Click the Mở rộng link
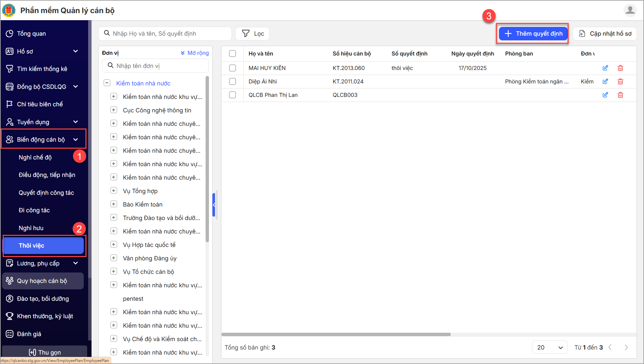 tap(194, 53)
